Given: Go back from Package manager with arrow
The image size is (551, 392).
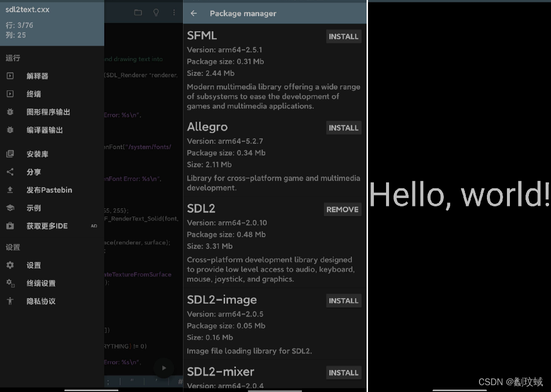Looking at the screenshot, I should coord(194,13).
